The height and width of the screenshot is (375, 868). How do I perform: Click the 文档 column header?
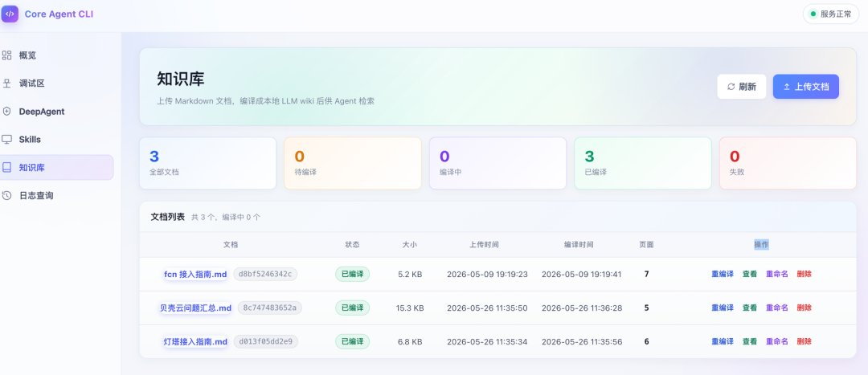click(x=231, y=244)
